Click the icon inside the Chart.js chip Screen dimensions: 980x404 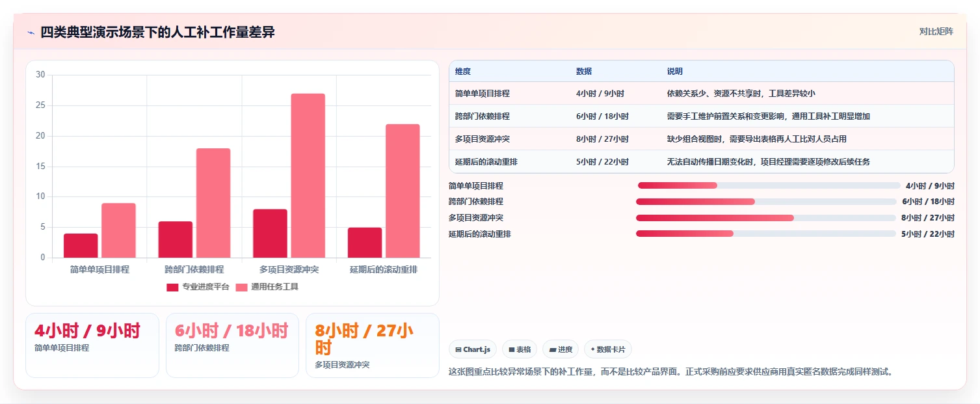click(x=458, y=349)
